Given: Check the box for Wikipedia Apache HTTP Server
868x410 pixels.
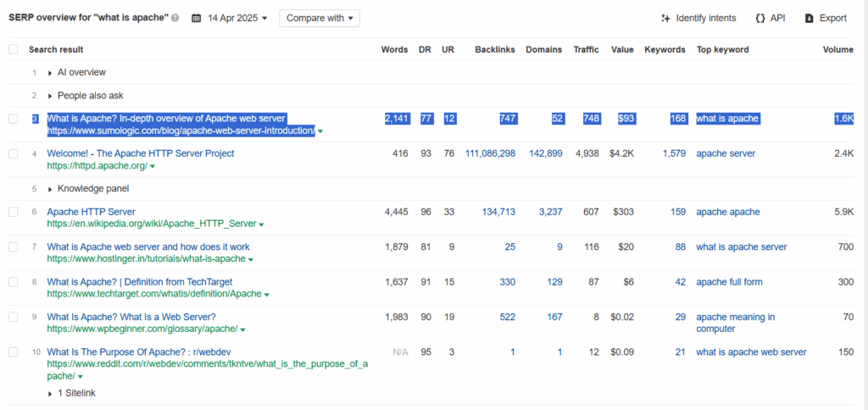Looking at the screenshot, I should point(14,212).
